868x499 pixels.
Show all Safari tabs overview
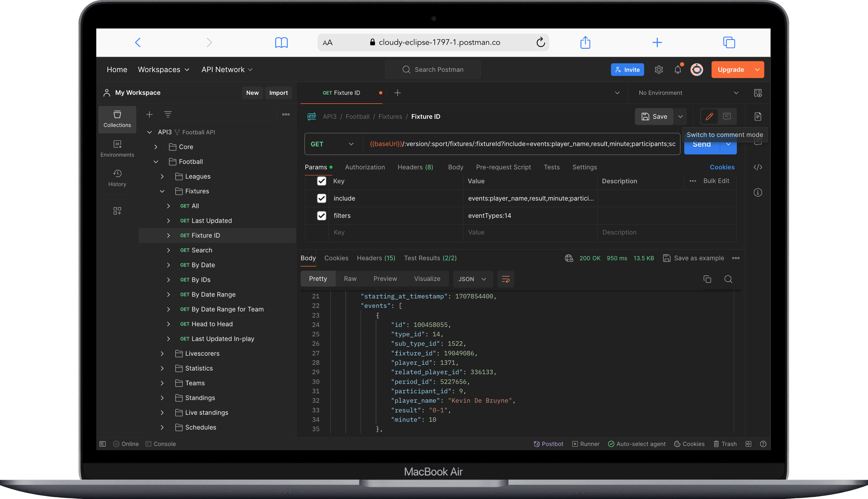click(729, 42)
